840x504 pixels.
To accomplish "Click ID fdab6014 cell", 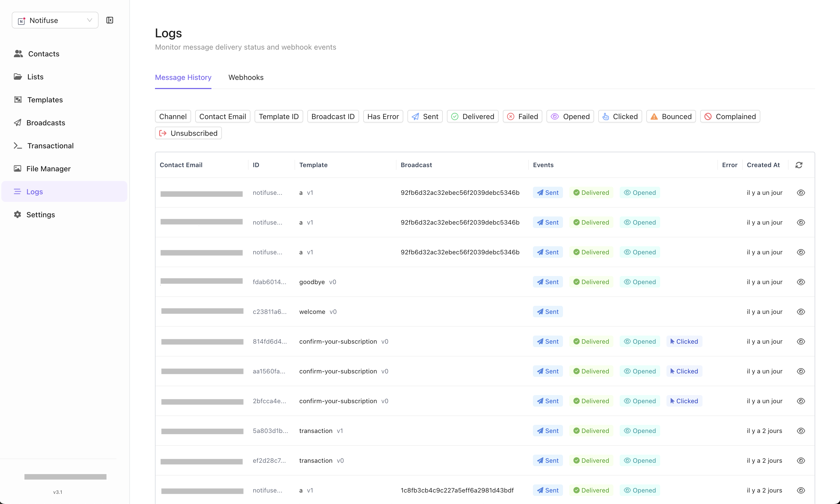I will tap(269, 282).
